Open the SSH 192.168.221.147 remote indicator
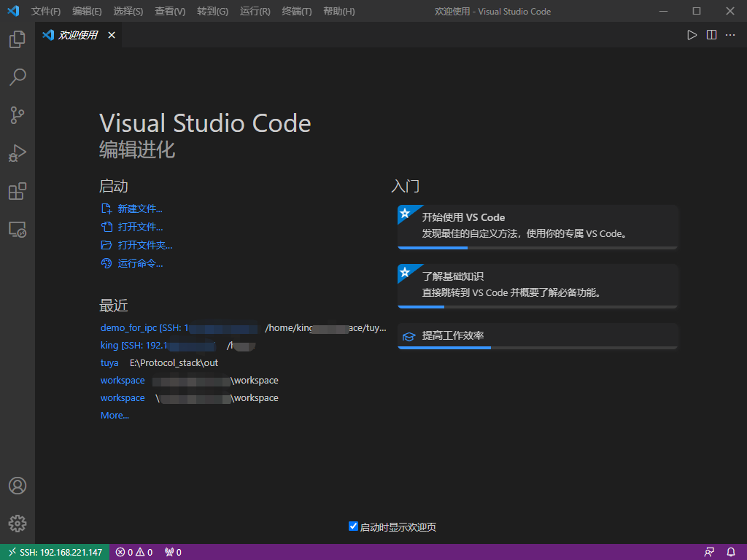Viewport: 747px width, 560px height. 55,553
